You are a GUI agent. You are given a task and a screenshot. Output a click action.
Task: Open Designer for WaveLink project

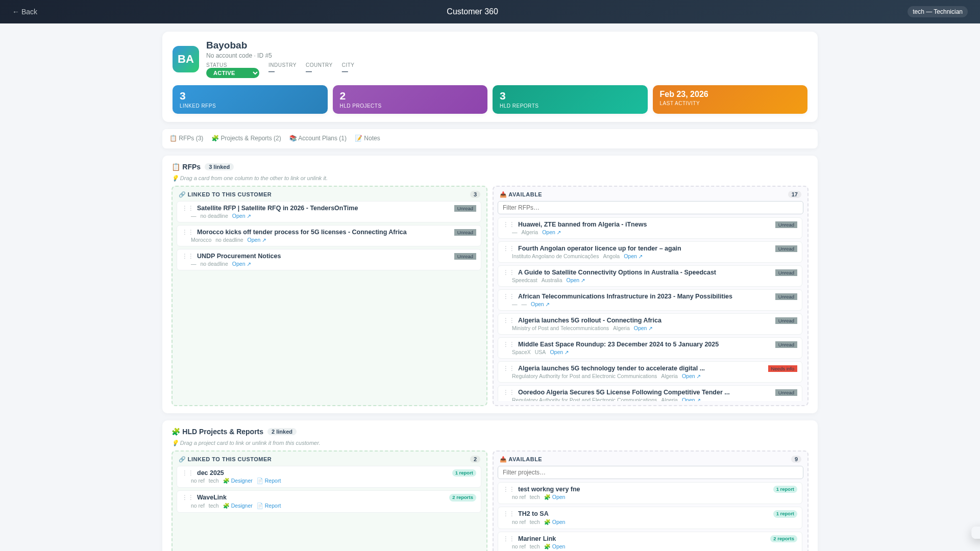click(238, 506)
